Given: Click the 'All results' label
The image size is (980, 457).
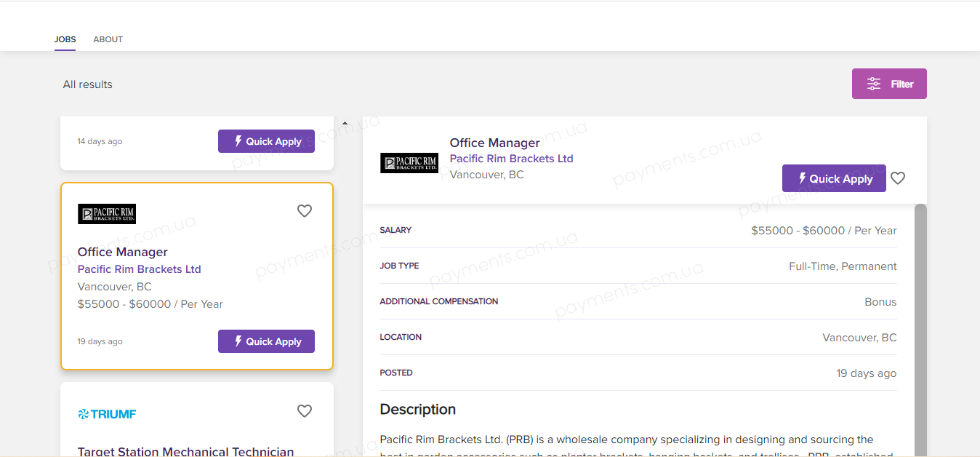Looking at the screenshot, I should click(x=87, y=84).
